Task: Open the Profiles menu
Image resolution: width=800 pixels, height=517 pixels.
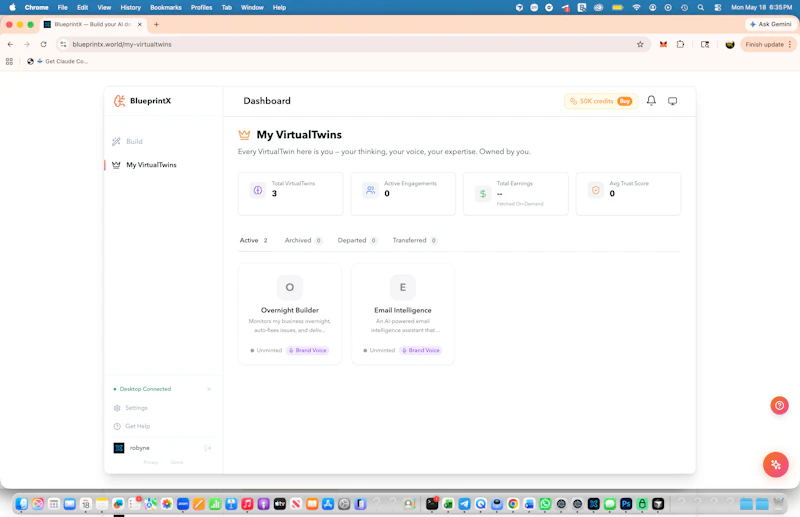Action: (x=201, y=8)
